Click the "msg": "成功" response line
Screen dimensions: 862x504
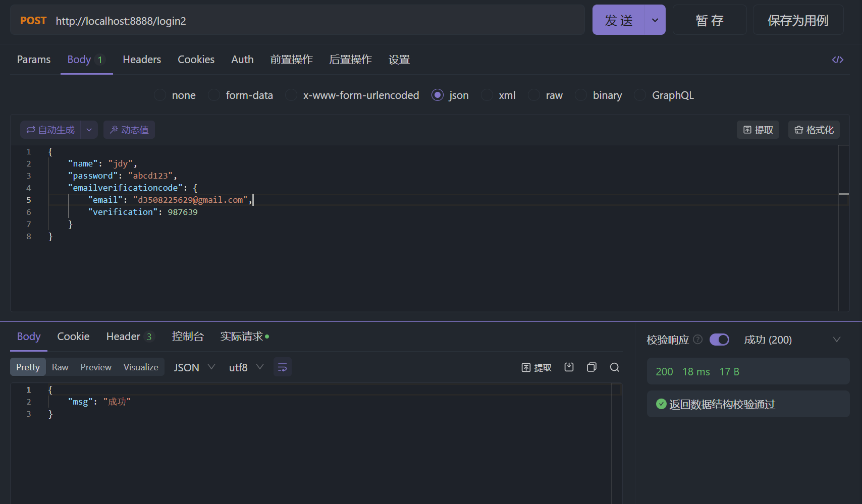coord(99,402)
